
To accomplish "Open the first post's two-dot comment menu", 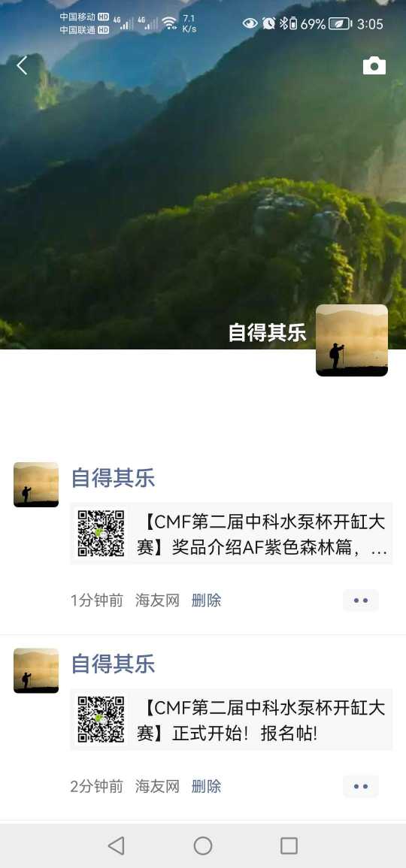I will [x=361, y=600].
